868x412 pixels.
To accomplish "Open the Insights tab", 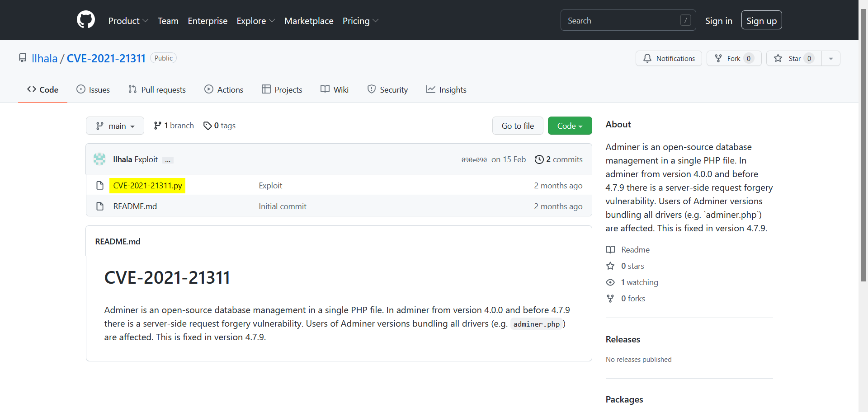I will coord(446,89).
